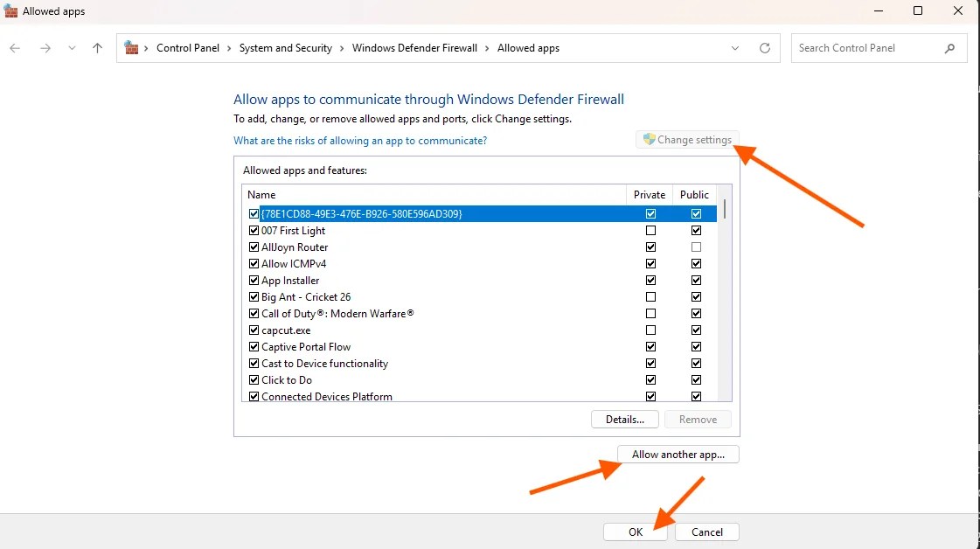Screen dimensions: 980x549
Task: Open the recent locations chevron
Action: (x=72, y=48)
